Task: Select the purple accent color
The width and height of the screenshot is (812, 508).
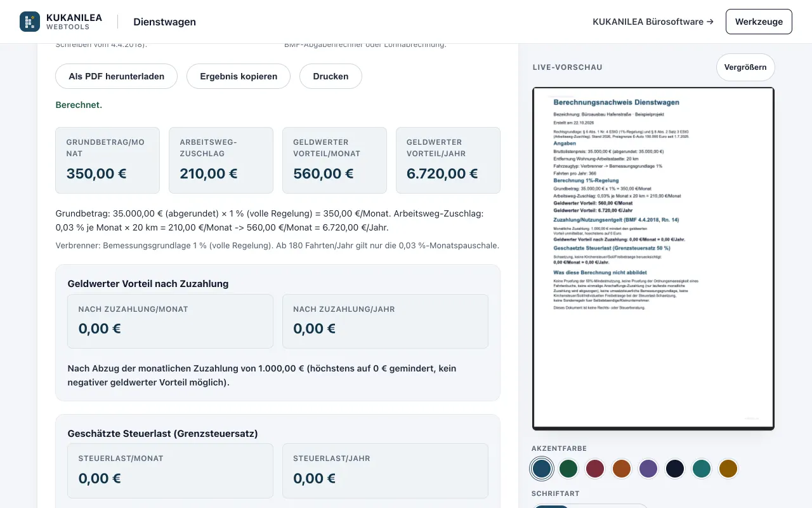Action: 648,469
